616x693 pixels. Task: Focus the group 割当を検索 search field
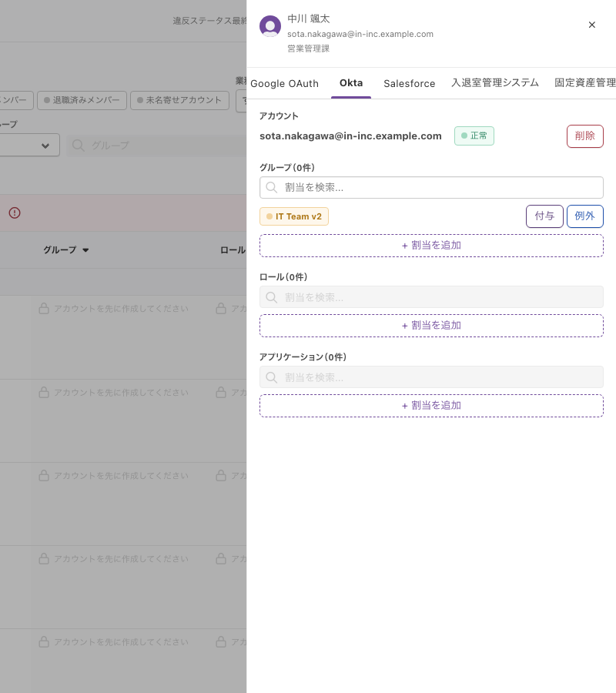coord(431,187)
